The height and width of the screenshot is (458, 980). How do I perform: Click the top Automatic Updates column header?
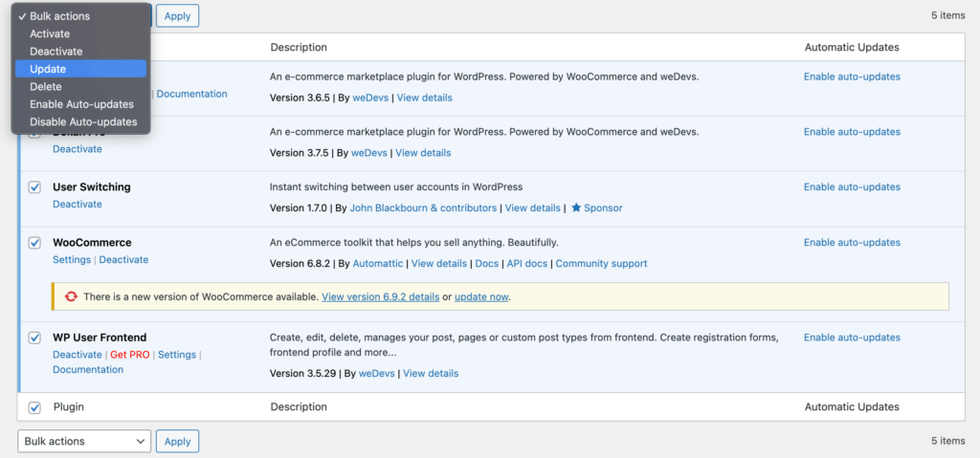[852, 47]
